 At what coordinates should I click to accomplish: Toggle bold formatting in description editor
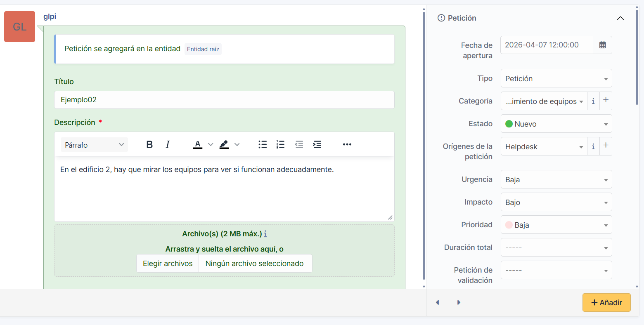point(149,145)
